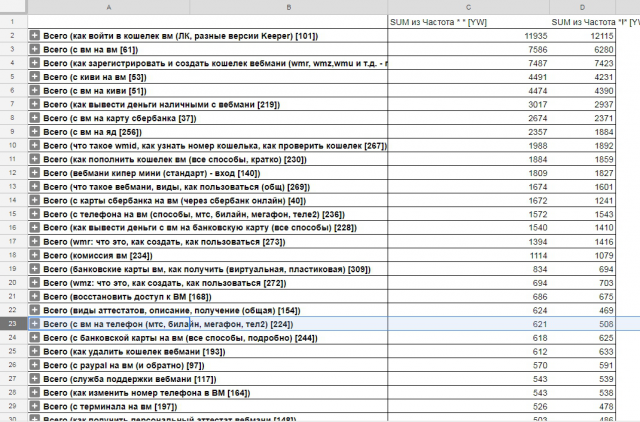Click cell value 1988
640x422 pixels.
point(538,146)
